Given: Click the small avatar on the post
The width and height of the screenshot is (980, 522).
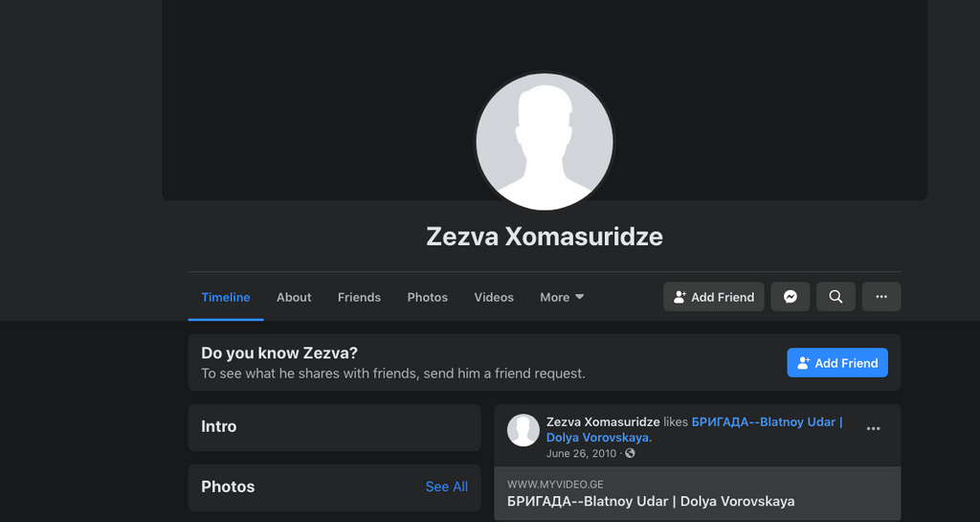Looking at the screenshot, I should point(523,430).
